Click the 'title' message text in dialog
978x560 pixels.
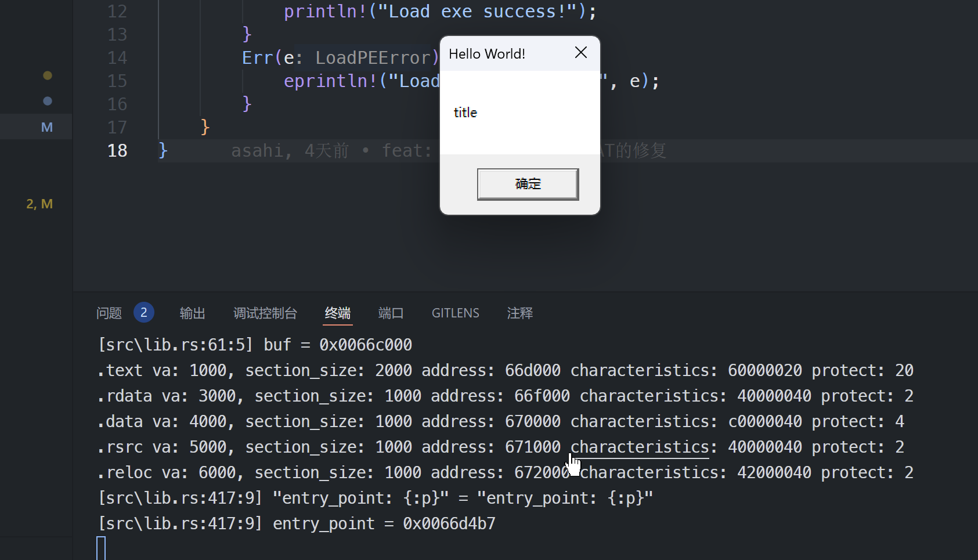pos(465,113)
